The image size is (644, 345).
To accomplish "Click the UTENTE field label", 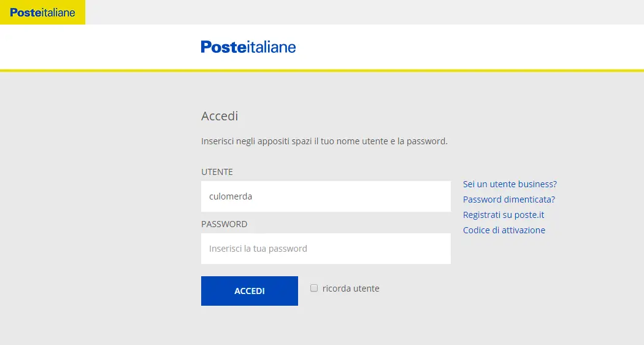I will (x=217, y=172).
